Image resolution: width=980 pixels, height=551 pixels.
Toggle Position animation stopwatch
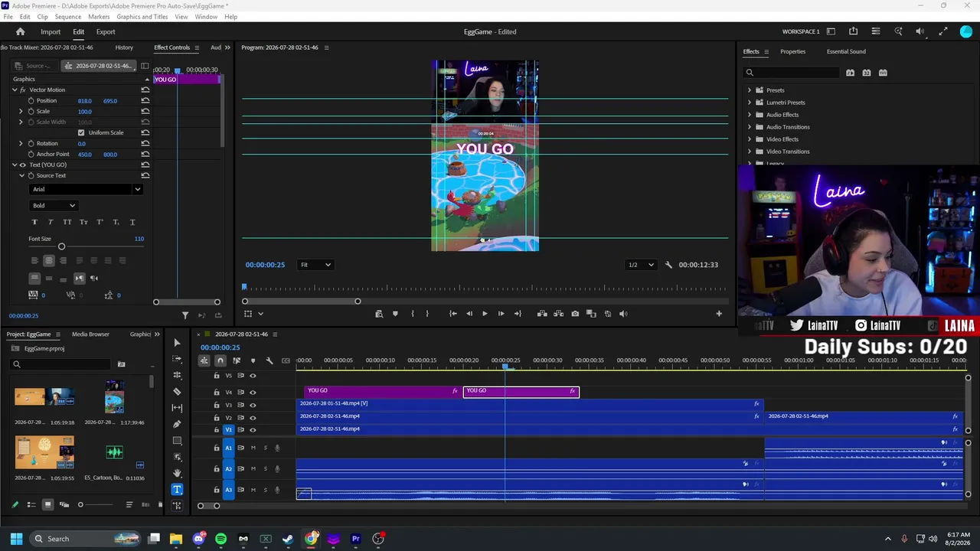(x=31, y=100)
